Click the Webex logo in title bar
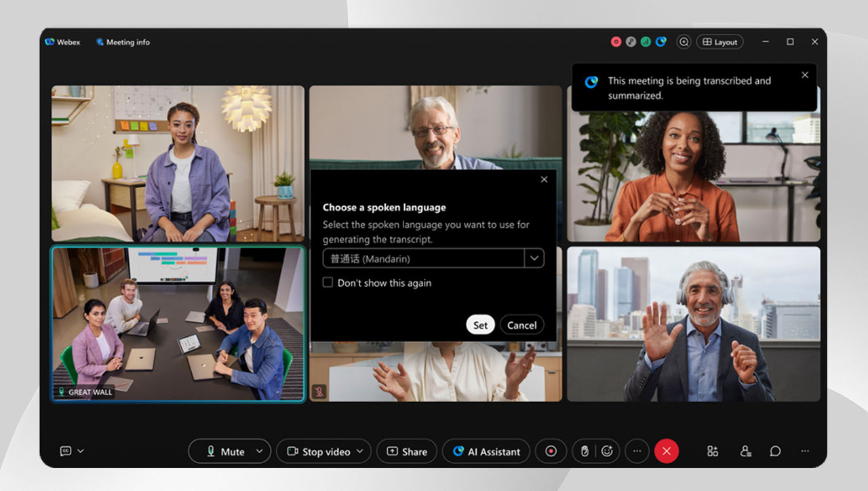 (50, 42)
